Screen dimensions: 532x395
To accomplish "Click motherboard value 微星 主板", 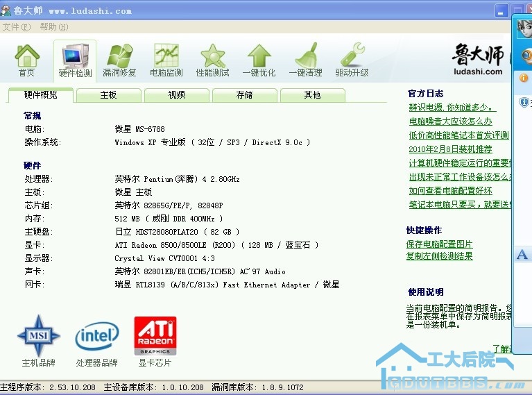I will pyautogui.click(x=133, y=192).
